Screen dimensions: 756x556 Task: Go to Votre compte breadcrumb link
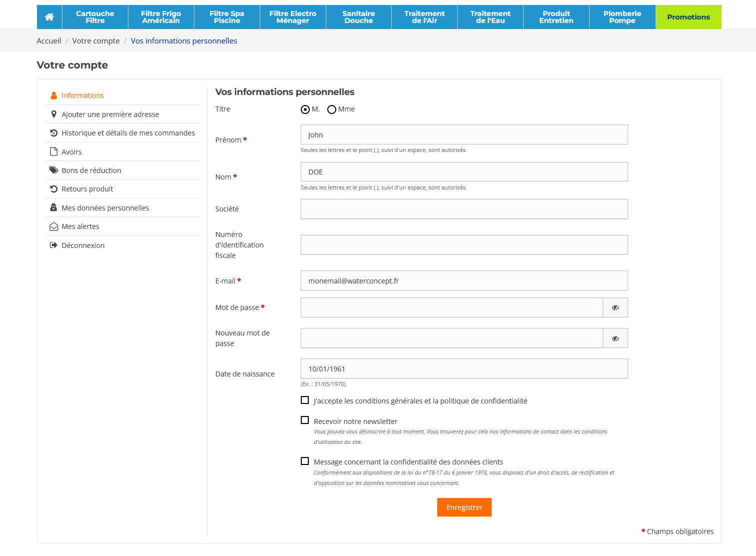pos(96,41)
